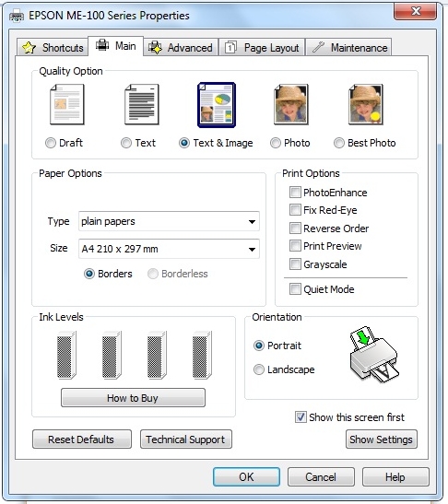Uncheck Show this screen first
This screenshot has width=448, height=504.
(301, 417)
